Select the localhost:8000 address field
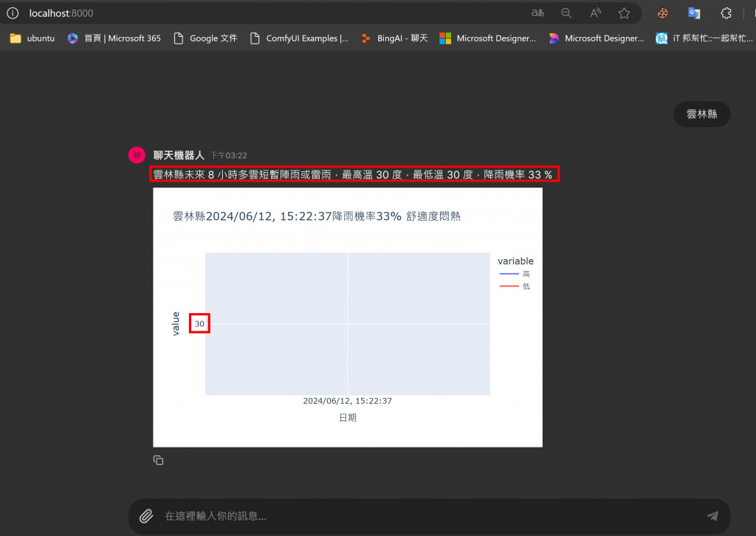The height and width of the screenshot is (536, 756). [x=61, y=13]
